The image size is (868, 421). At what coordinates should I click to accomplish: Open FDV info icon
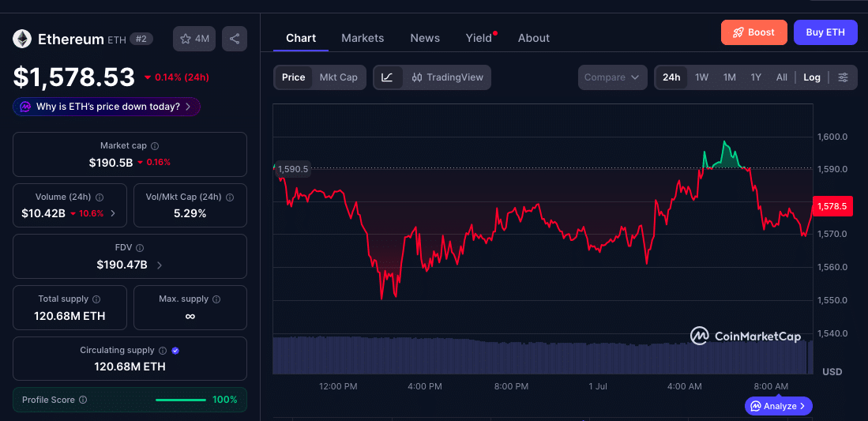tap(140, 247)
